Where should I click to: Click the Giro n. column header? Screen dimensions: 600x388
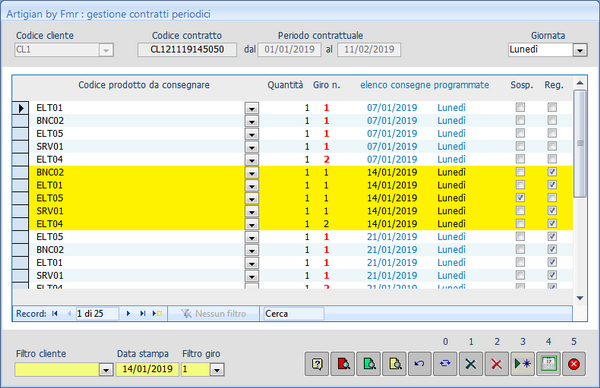tap(326, 85)
